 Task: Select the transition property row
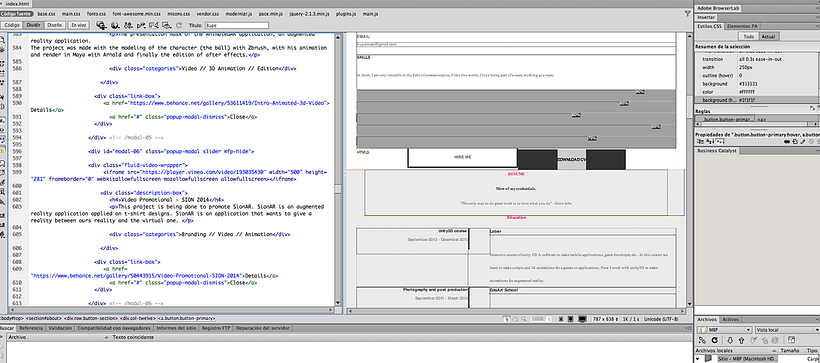pyautogui.click(x=757, y=59)
